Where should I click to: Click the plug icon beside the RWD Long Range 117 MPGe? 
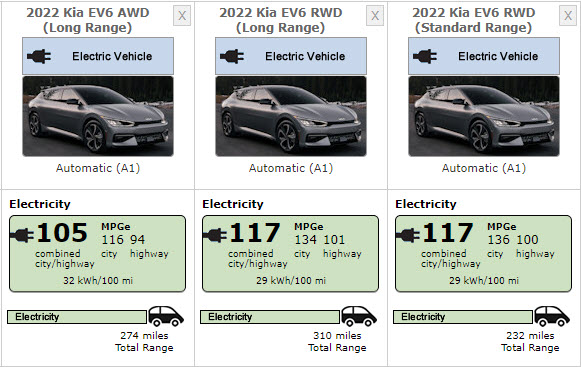point(215,235)
